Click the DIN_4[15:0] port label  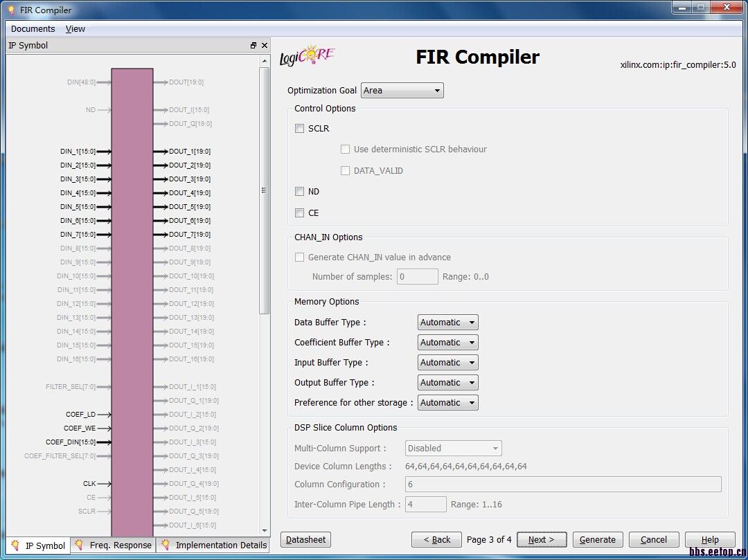coord(78,193)
